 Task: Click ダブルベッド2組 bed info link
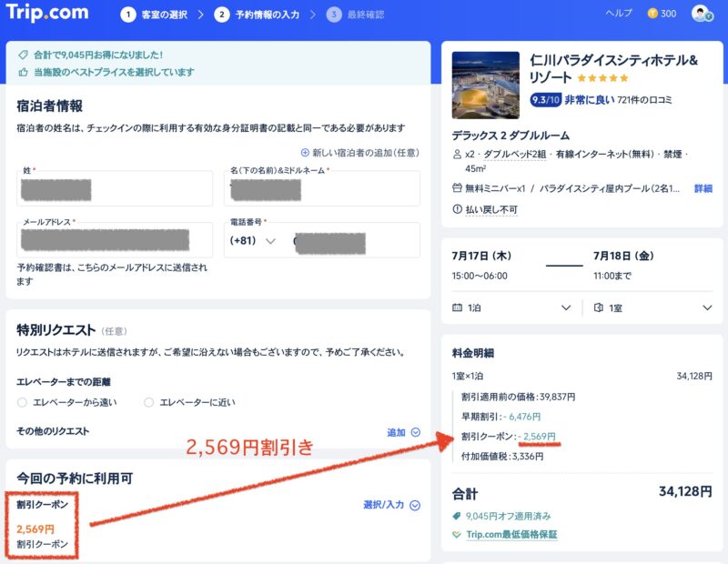(514, 154)
